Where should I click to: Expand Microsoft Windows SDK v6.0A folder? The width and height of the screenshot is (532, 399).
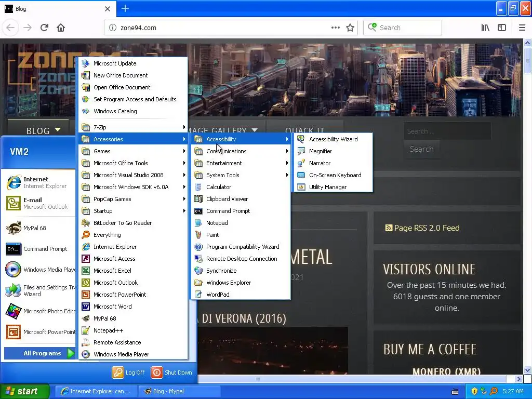tap(133, 187)
